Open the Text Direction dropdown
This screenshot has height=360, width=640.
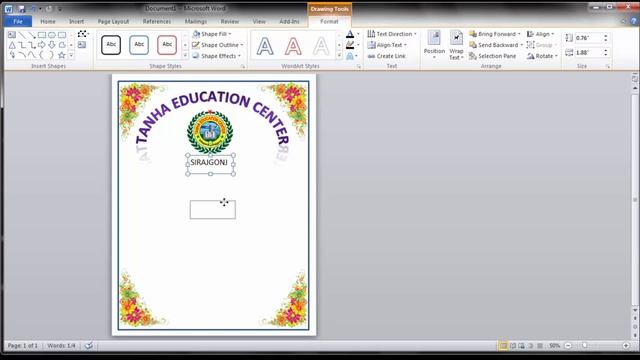(392, 34)
